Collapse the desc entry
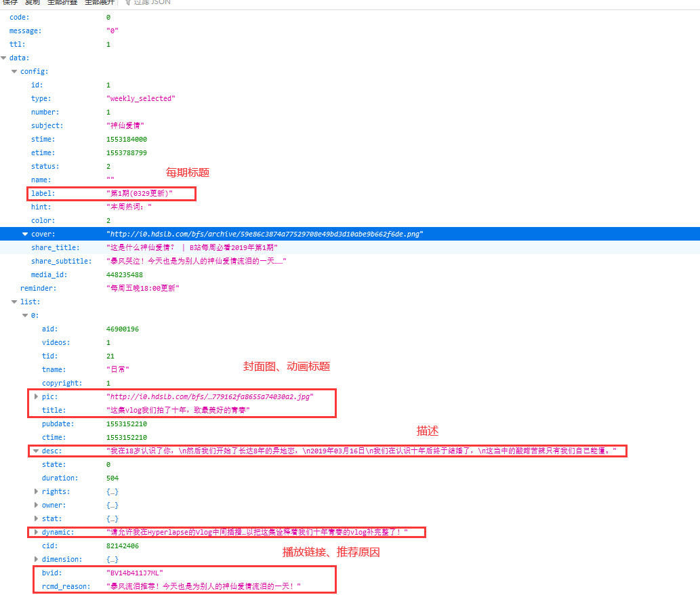This screenshot has height=595, width=700. (x=36, y=451)
